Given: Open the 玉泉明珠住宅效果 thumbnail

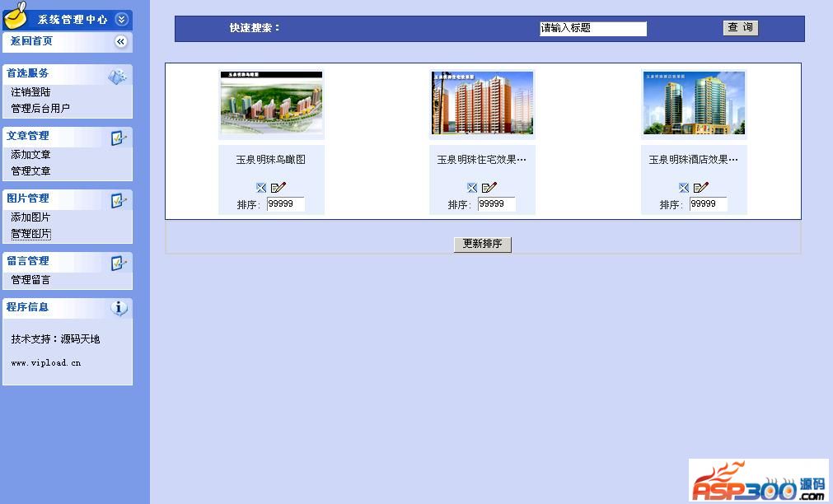Looking at the screenshot, I should [x=482, y=104].
